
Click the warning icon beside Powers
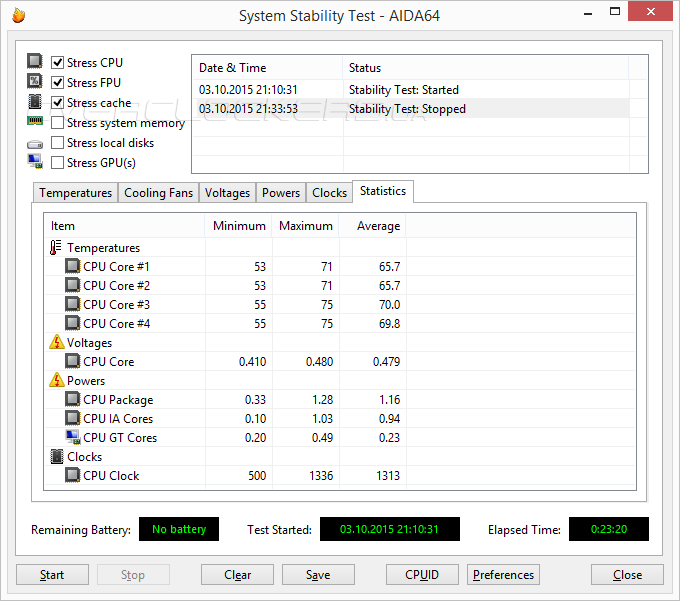(x=57, y=380)
